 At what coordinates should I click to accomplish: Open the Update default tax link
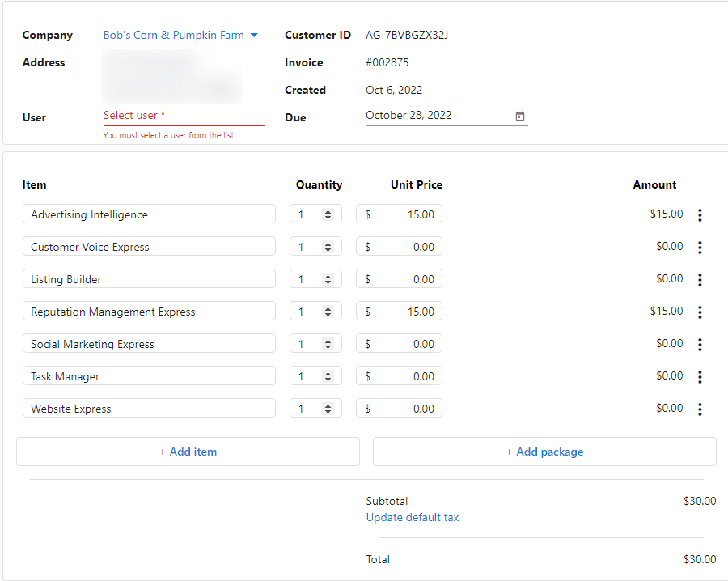413,517
